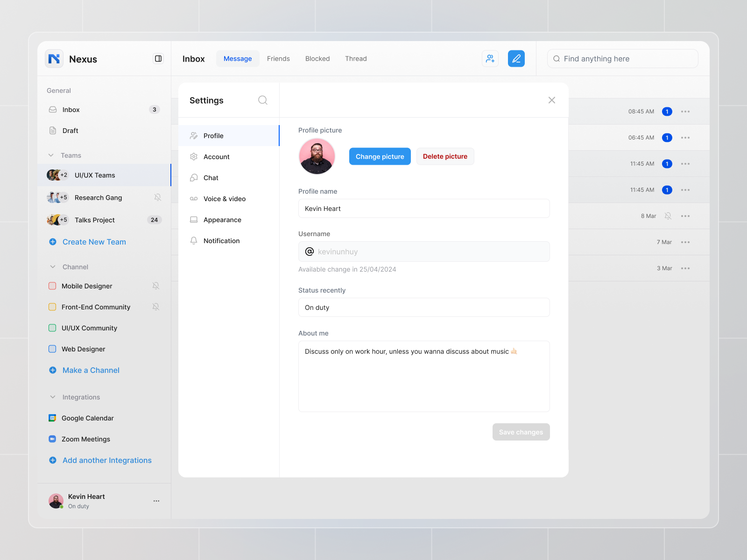The image size is (747, 560).
Task: Select the Voice & video settings icon
Action: click(194, 198)
